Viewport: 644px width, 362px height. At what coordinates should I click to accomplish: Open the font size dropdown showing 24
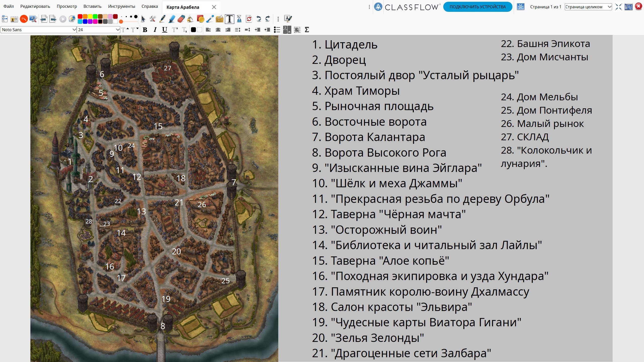(117, 30)
